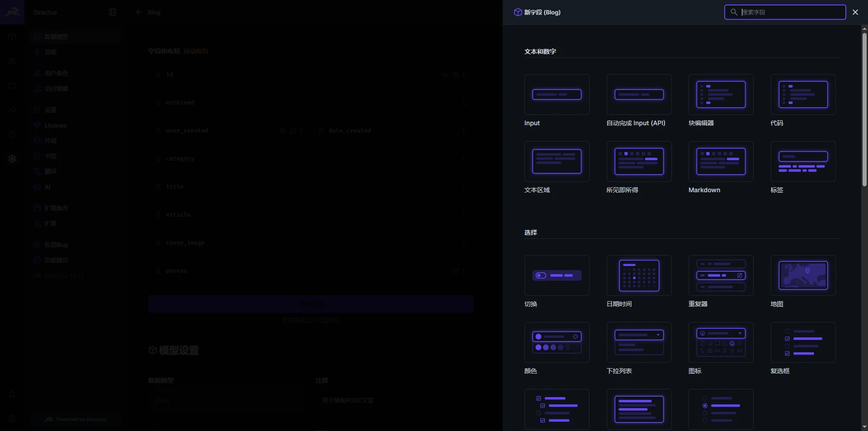Select the 地图 map field type

(x=803, y=275)
